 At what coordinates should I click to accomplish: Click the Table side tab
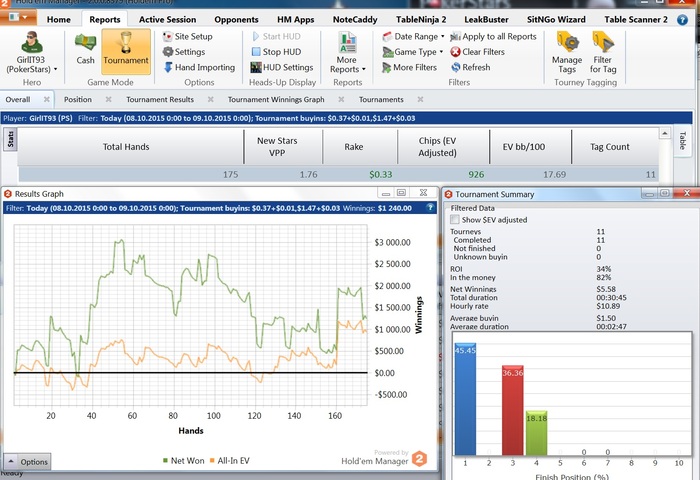click(x=683, y=141)
